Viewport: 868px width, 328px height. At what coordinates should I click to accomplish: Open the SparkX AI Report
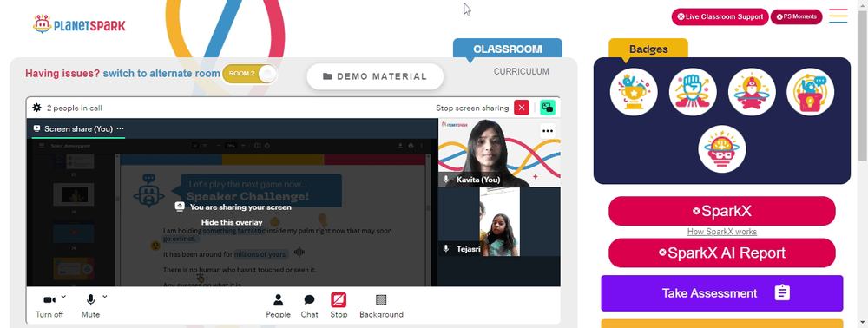point(722,253)
